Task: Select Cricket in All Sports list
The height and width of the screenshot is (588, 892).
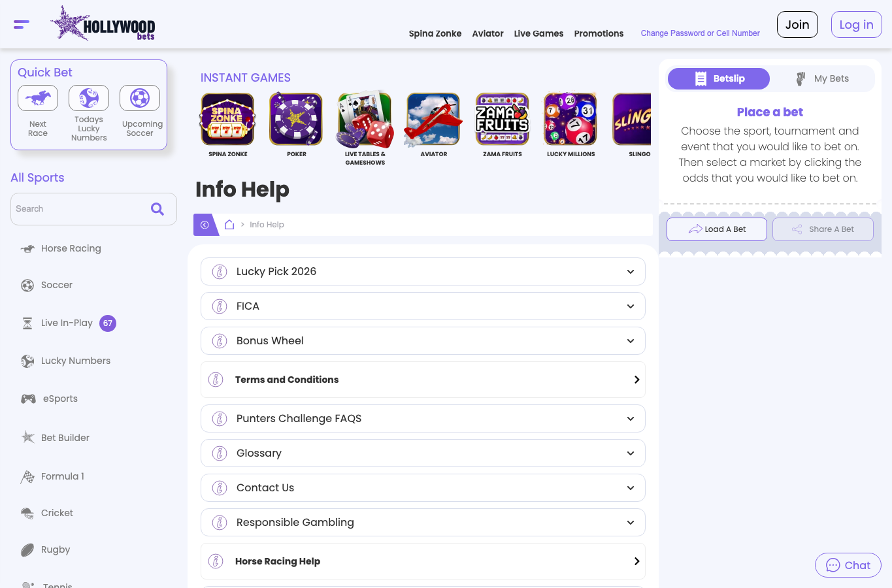Action: pos(57,514)
